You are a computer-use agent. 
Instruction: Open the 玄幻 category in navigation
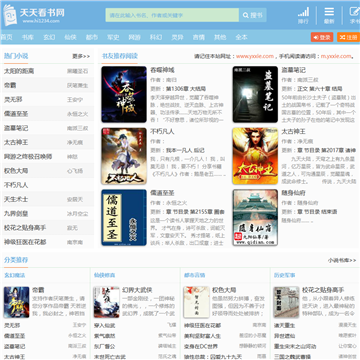[x=49, y=37]
